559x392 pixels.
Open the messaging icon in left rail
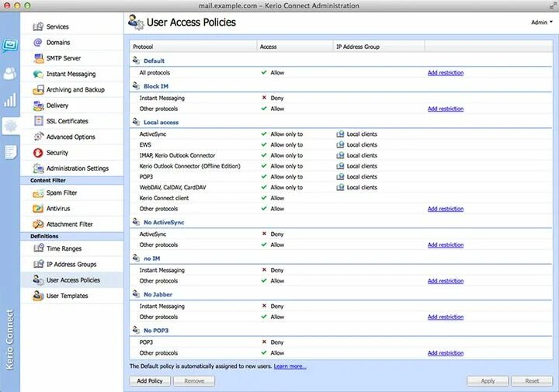point(9,45)
